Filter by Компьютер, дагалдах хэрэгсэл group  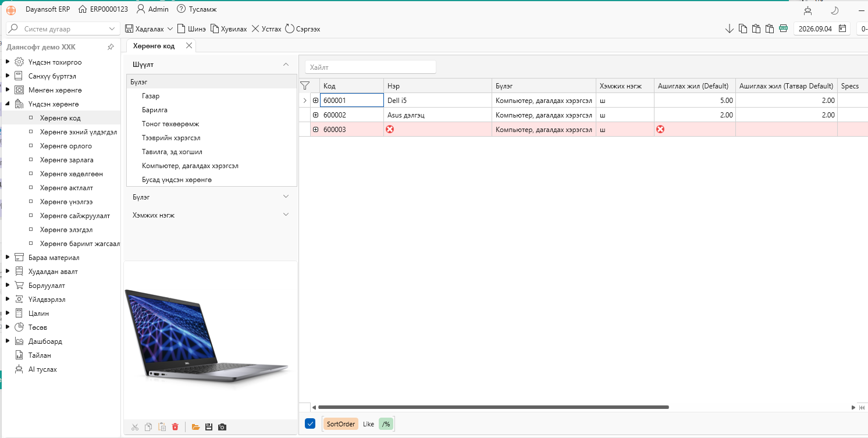pos(190,166)
